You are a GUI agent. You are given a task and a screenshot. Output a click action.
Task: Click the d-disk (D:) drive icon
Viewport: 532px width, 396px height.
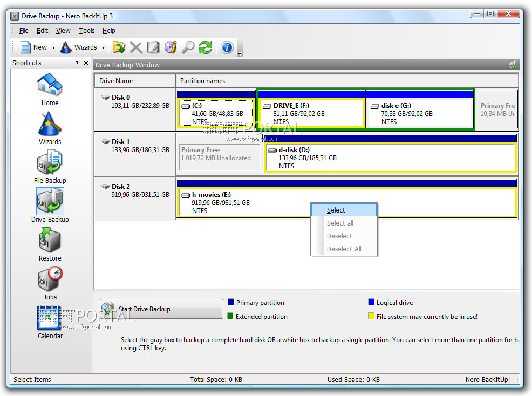coord(272,151)
